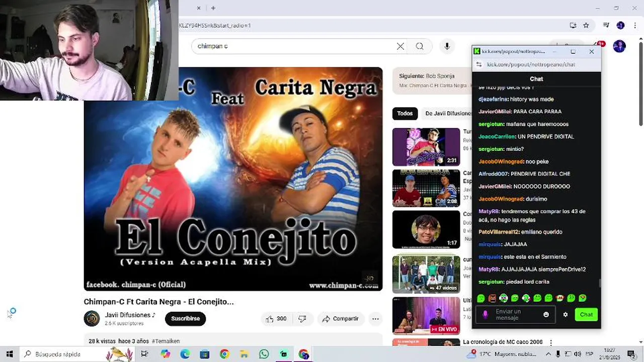
Task: Open emoji picker in Kick chat input
Action: coord(546,315)
